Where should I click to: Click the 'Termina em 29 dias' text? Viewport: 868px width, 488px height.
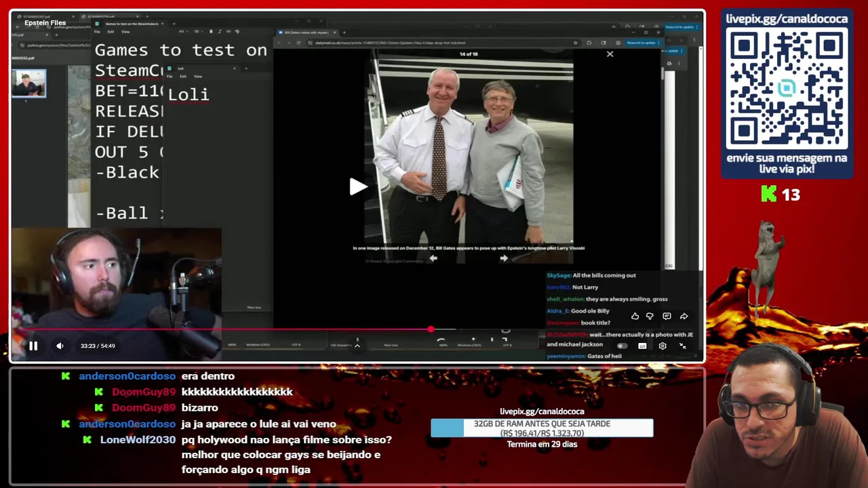click(x=542, y=444)
